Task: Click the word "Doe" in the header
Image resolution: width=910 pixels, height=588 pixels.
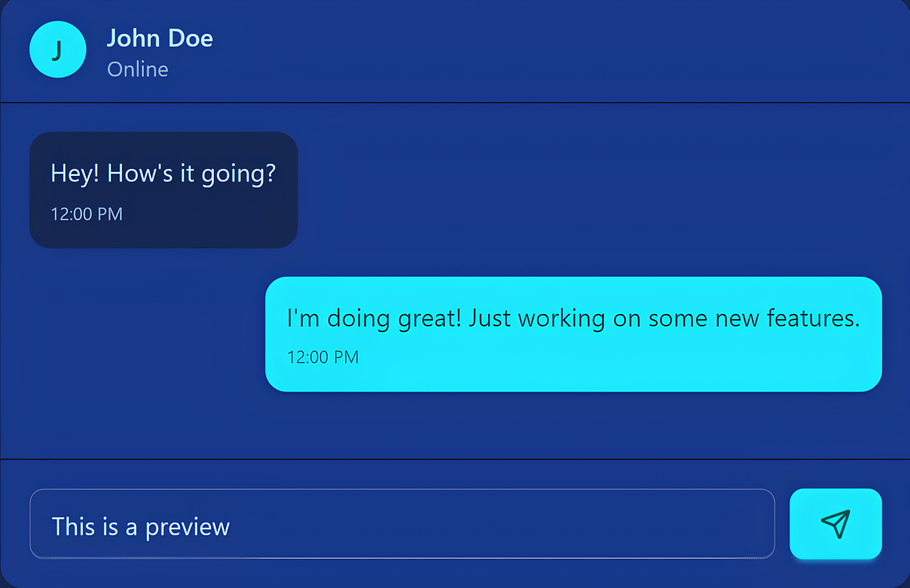Action: point(190,38)
